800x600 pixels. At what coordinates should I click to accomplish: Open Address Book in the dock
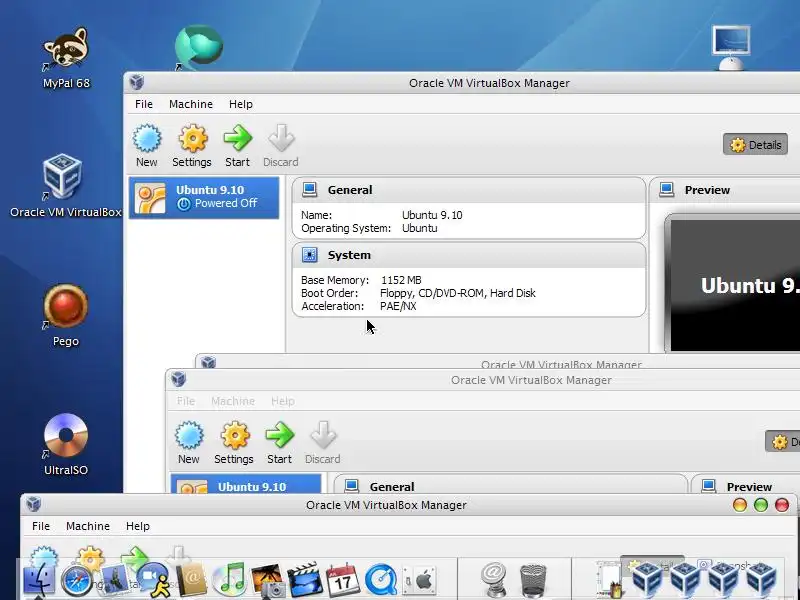pyautogui.click(x=191, y=580)
